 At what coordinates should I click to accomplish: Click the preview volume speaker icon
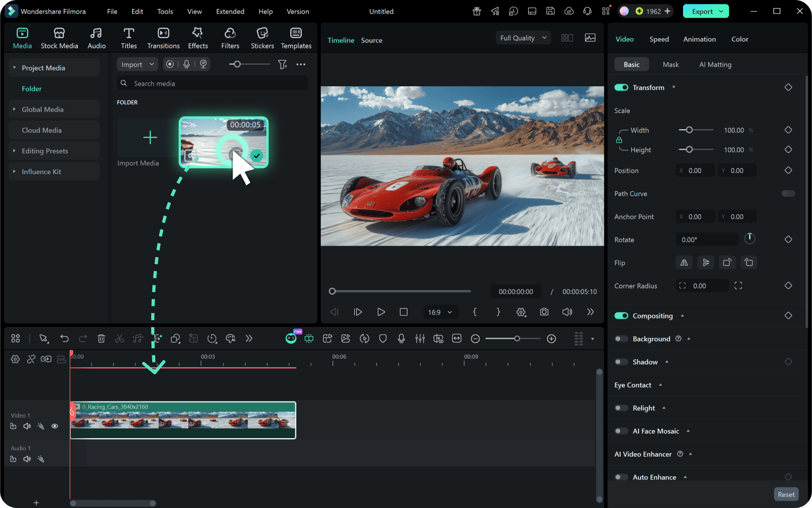pos(567,312)
